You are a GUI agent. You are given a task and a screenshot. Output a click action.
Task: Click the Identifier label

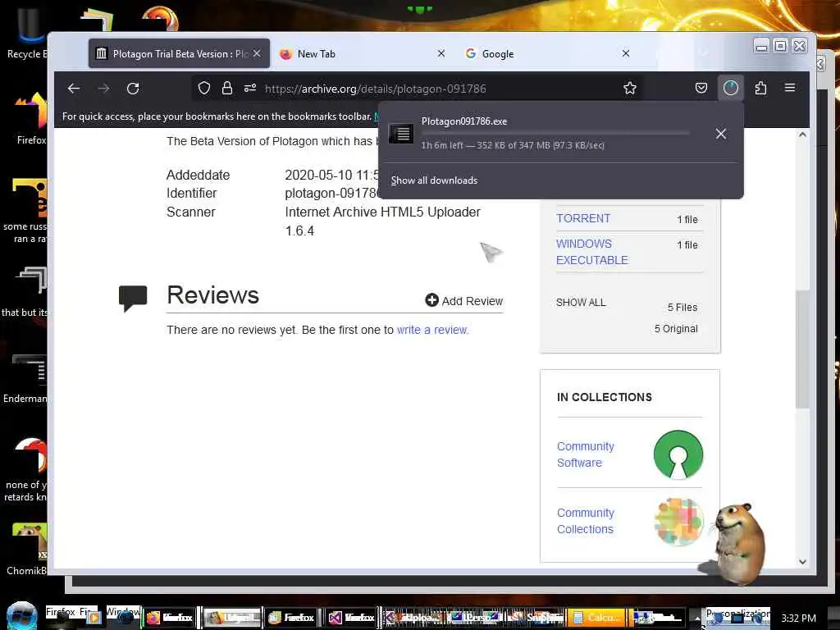(191, 194)
